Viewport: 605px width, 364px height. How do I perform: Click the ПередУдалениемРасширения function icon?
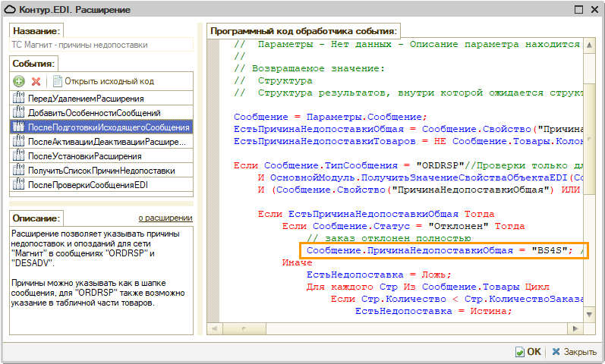[19, 99]
